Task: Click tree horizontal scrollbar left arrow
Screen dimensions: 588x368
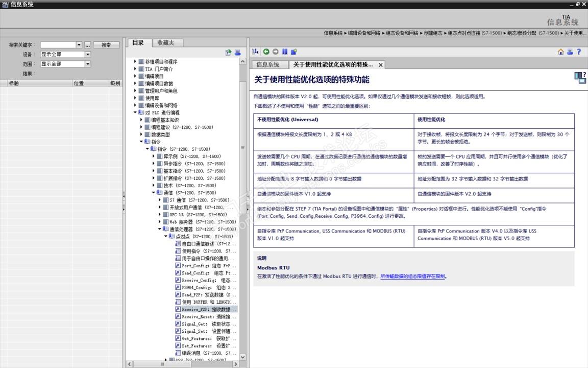Action: pyautogui.click(x=130, y=364)
